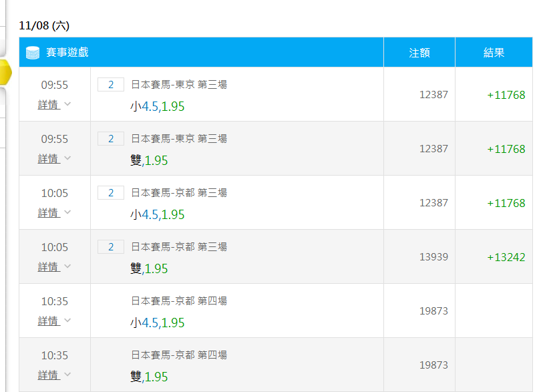Click the 賽事遊戲 table header title
This screenshot has height=392, width=539.
(x=67, y=52)
